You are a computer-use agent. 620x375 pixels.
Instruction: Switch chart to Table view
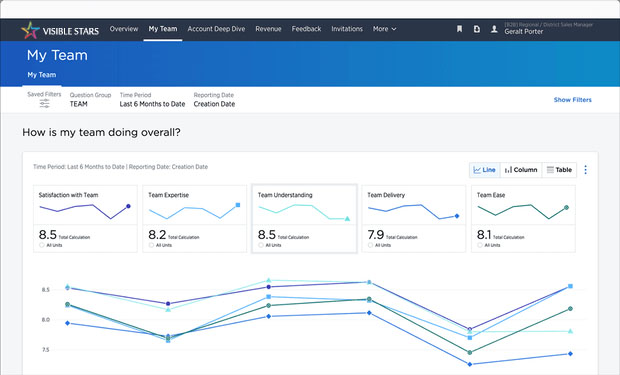[x=559, y=170]
